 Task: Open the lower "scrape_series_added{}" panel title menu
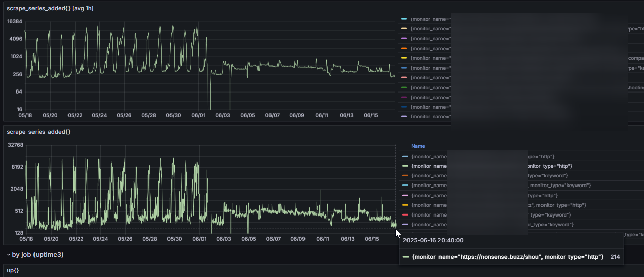[38, 132]
